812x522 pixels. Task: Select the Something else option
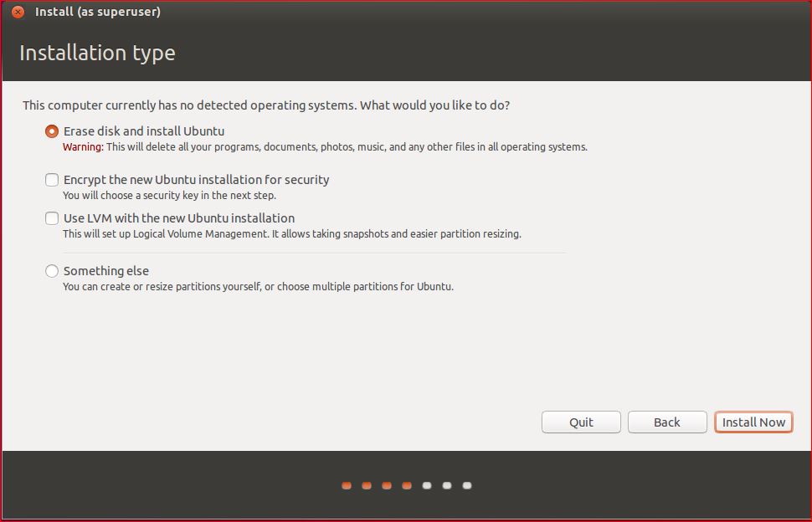51,270
